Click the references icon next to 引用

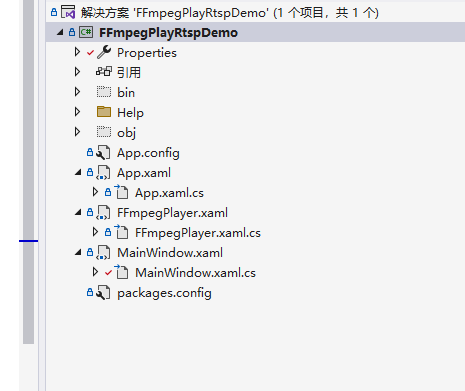pyautogui.click(x=104, y=72)
